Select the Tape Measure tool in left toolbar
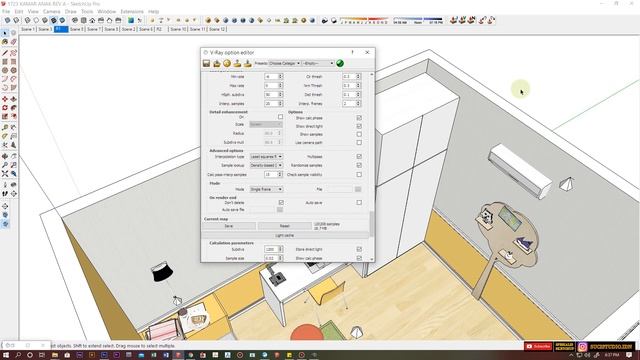 tap(5, 128)
